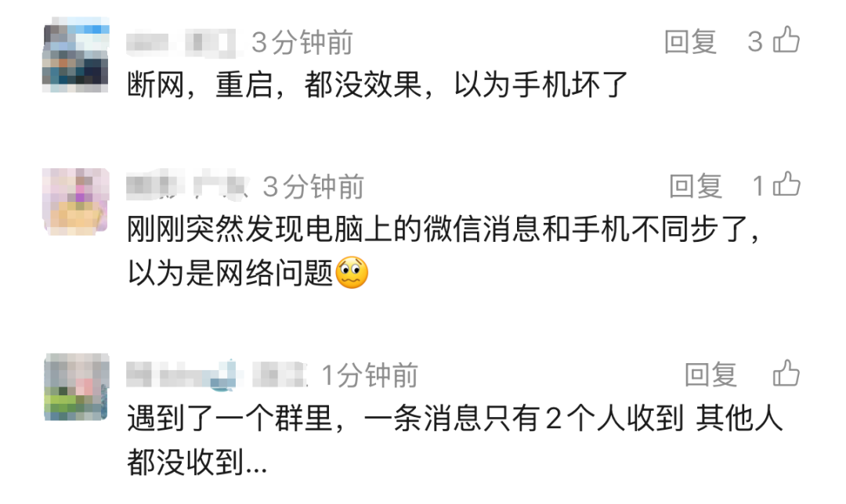
Task: Click the like count 1 on second comment
Action: point(758,186)
